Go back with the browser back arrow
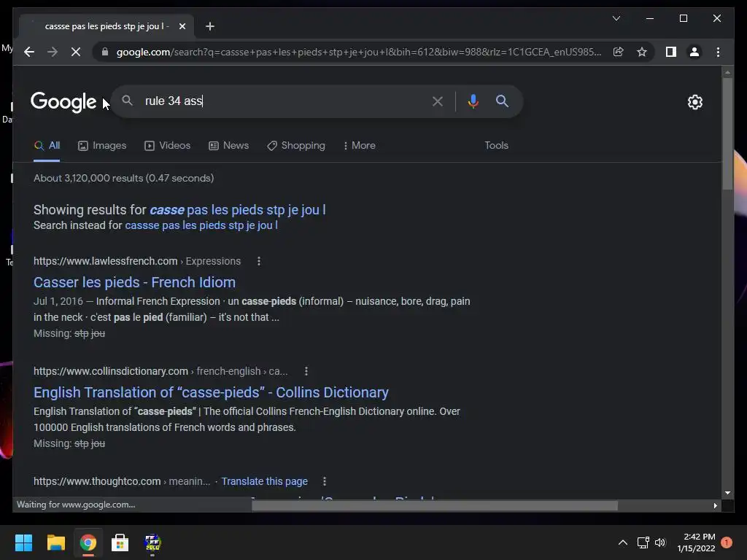747x560 pixels. click(29, 52)
